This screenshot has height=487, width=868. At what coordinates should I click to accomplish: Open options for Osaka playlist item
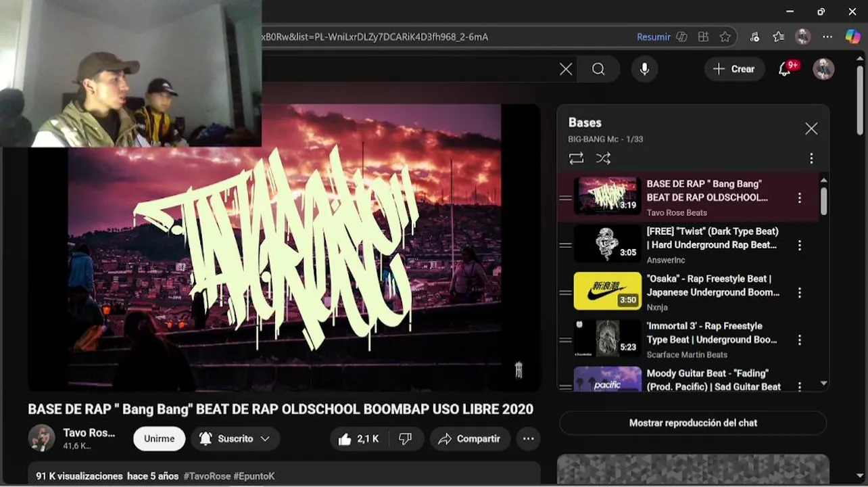[x=800, y=292]
